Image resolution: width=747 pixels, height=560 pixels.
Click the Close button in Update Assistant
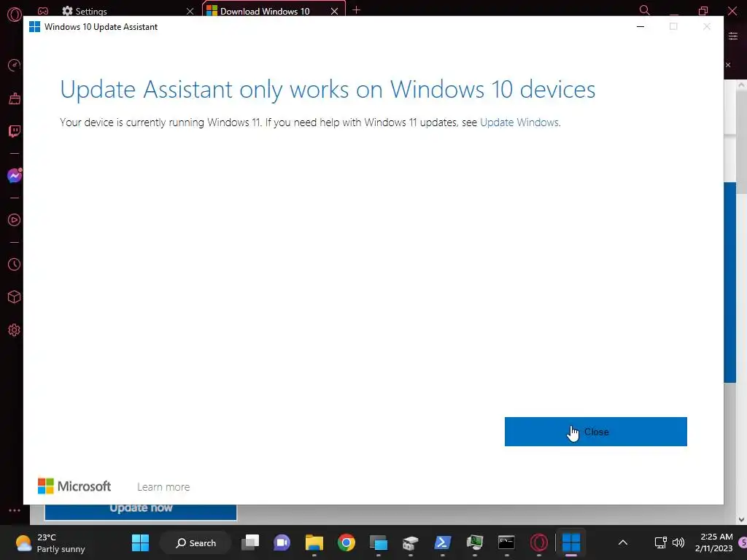(595, 432)
